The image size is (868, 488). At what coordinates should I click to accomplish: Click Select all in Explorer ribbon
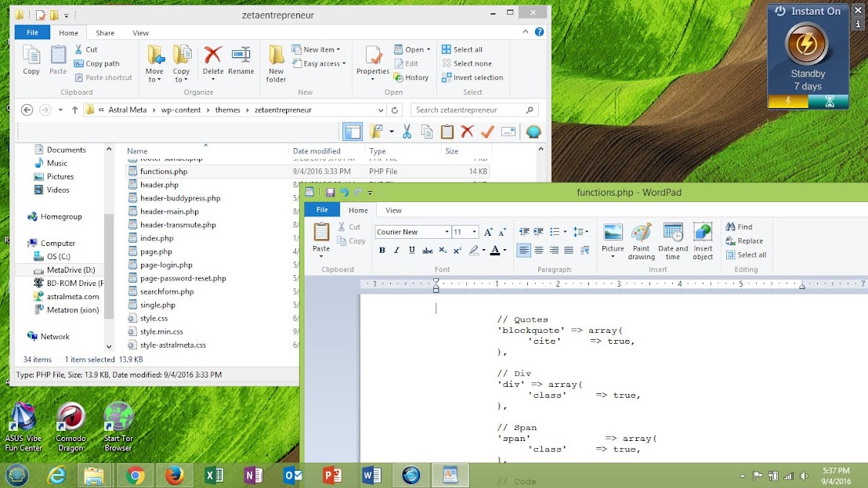click(462, 49)
